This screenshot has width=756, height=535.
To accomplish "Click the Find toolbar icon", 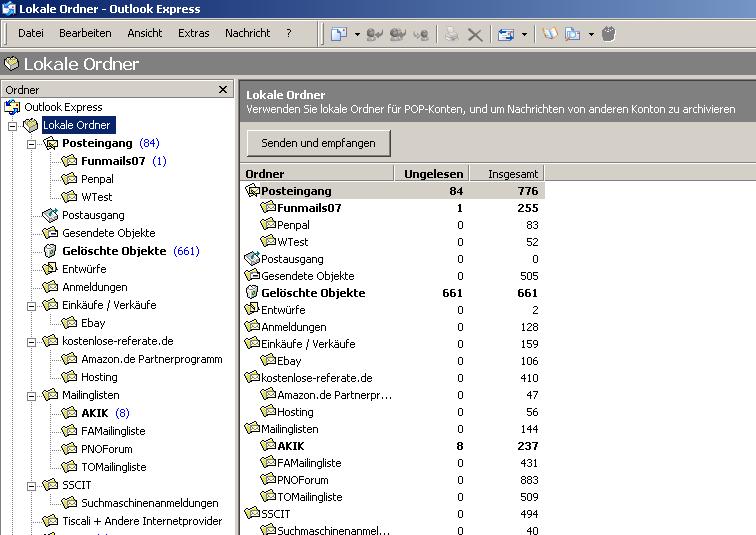I will click(572, 34).
